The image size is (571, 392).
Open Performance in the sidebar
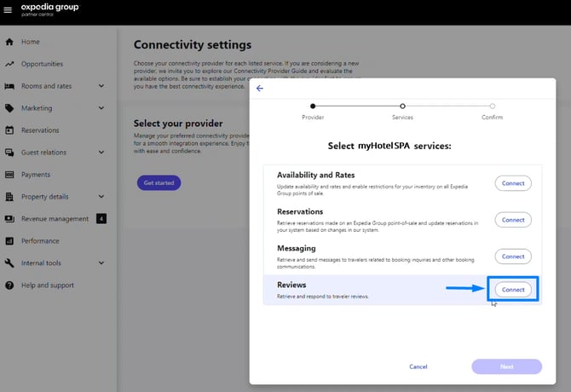[40, 241]
